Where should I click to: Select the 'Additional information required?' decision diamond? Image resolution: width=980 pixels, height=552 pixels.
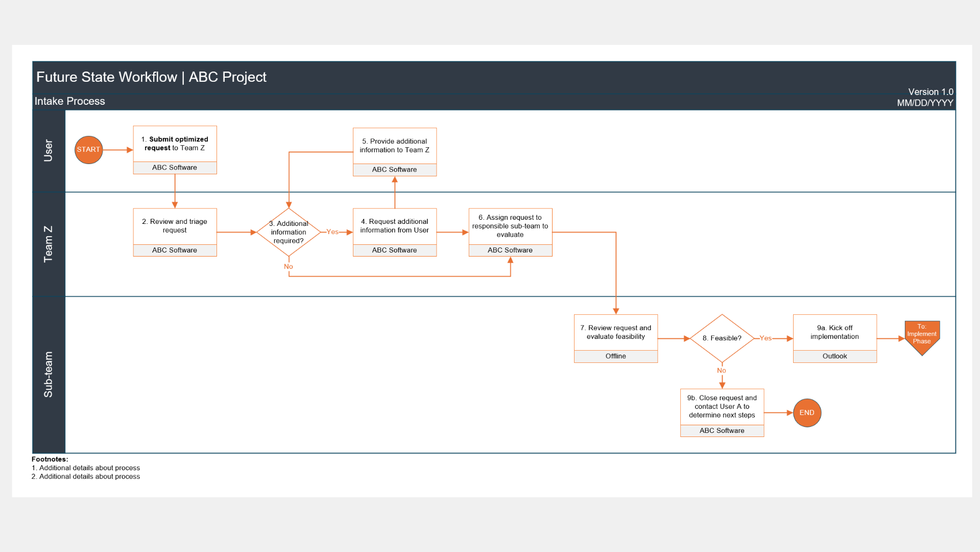289,232
